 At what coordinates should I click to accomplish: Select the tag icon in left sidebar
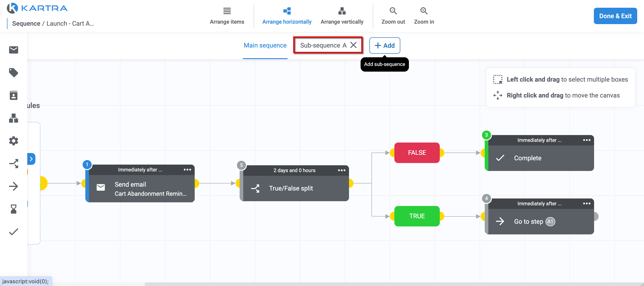coord(13,73)
